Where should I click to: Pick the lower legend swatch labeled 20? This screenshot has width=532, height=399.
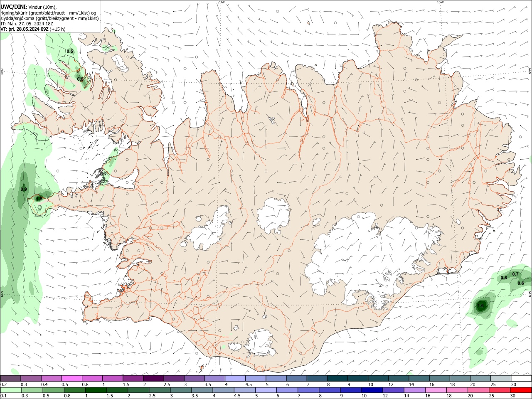coord(478,390)
